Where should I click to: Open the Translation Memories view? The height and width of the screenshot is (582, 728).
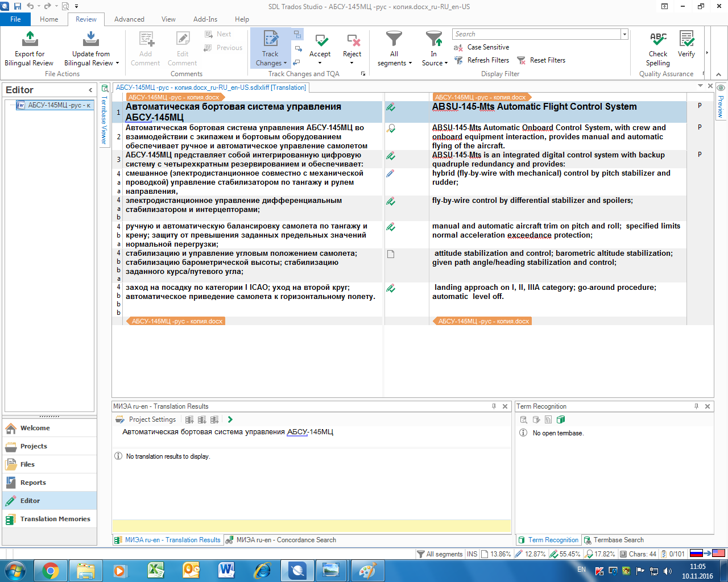click(49, 519)
